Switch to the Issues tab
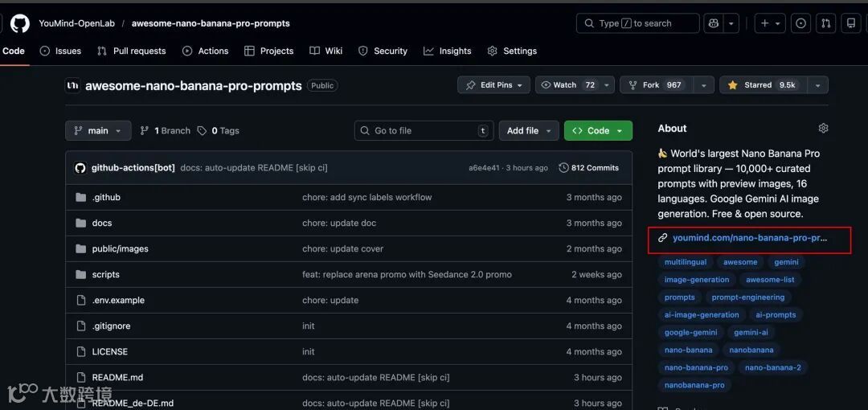868x410 pixels. (x=61, y=51)
